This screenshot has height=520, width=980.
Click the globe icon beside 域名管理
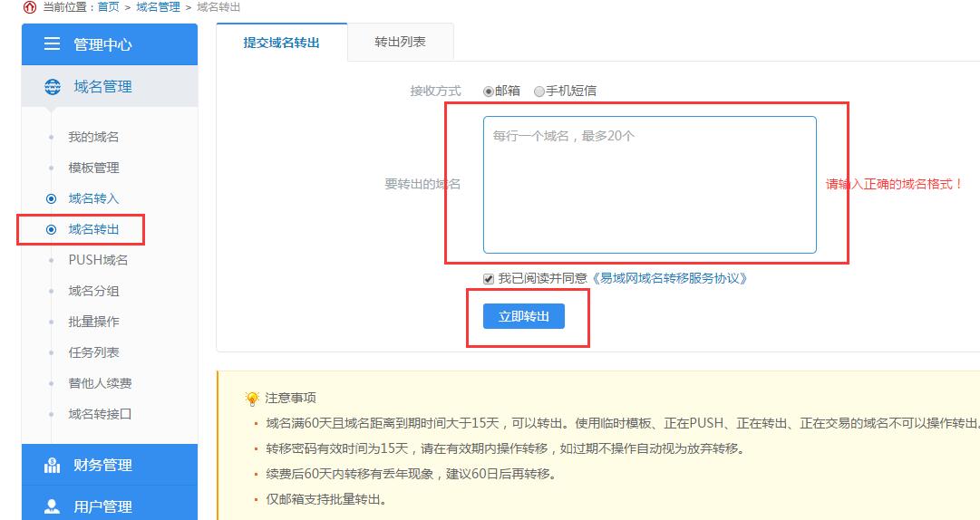(52, 87)
